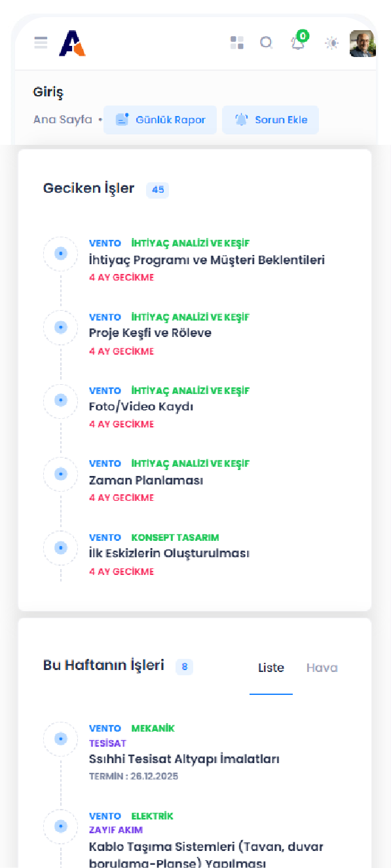Click the notification count badge showing 0
The height and width of the screenshot is (868, 391).
pos(302,34)
